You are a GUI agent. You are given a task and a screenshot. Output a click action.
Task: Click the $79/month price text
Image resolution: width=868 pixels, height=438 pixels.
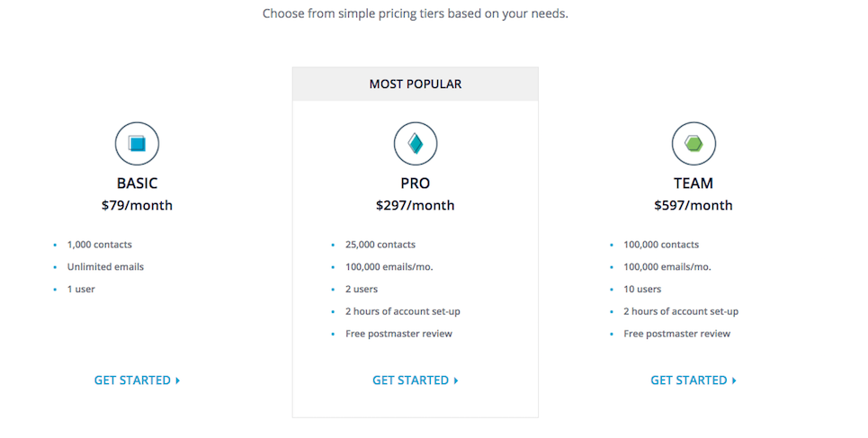point(138,205)
